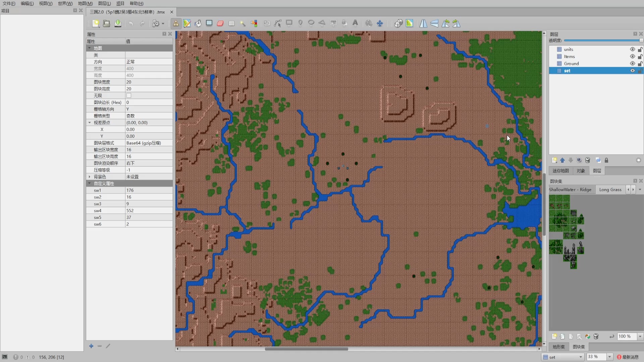Expand the 视窗原点 property row

click(89, 122)
